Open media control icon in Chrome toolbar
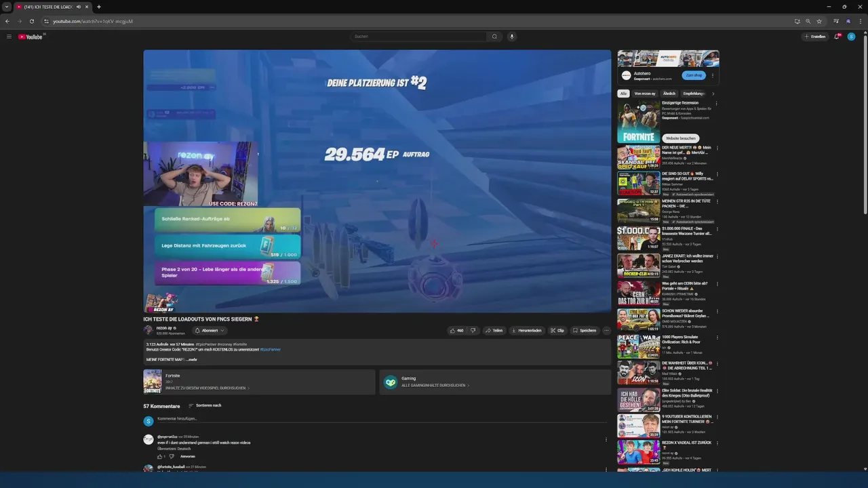This screenshot has width=868, height=488. tap(836, 21)
